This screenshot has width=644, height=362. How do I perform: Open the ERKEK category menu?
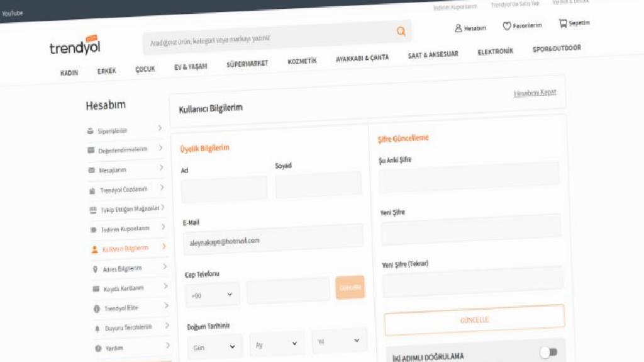[107, 71]
